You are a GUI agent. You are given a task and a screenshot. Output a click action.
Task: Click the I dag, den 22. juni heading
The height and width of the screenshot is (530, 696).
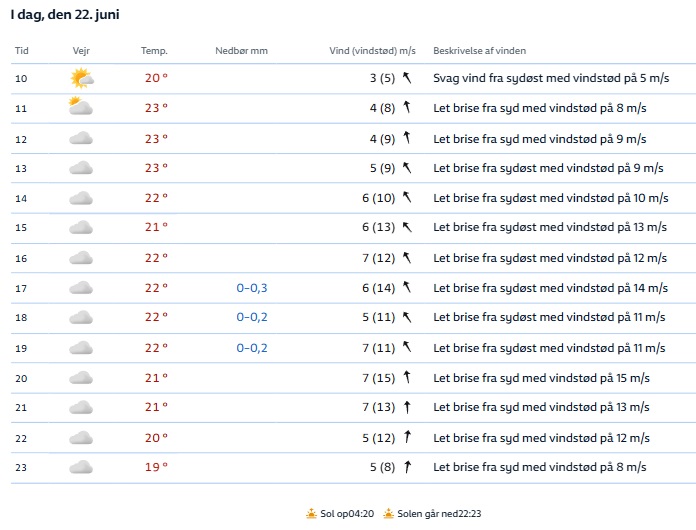pos(68,16)
